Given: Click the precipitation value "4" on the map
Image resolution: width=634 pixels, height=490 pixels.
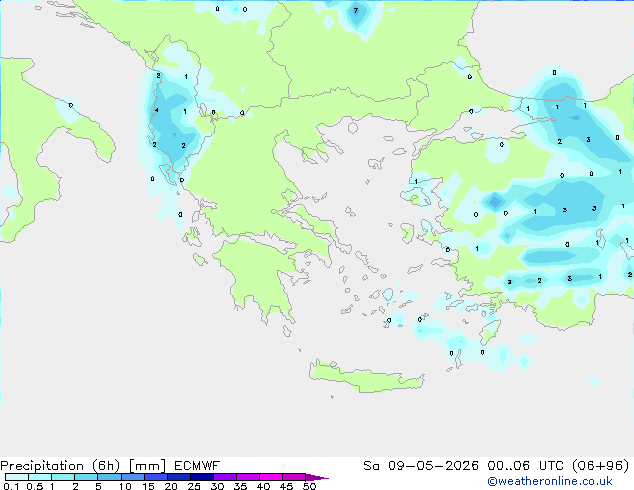Looking at the screenshot, I should (156, 110).
